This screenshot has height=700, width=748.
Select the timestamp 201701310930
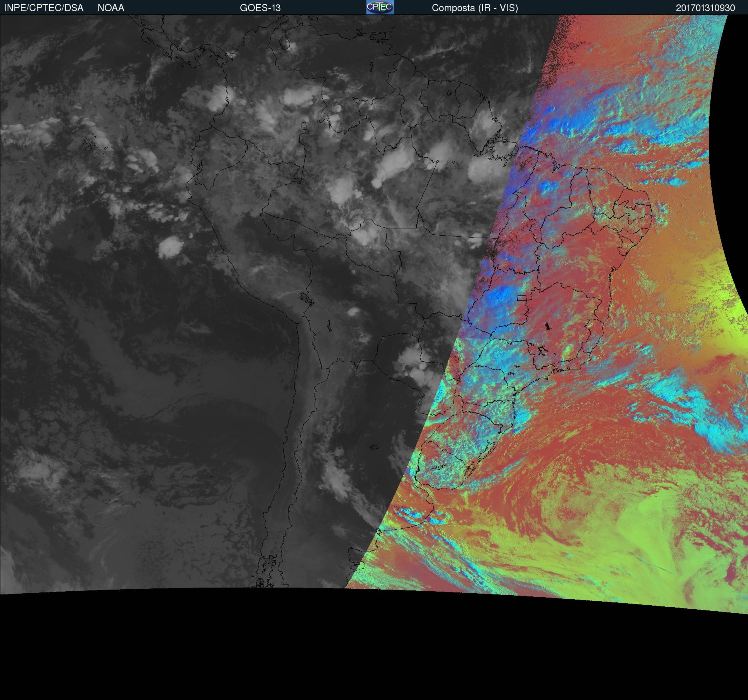706,8
